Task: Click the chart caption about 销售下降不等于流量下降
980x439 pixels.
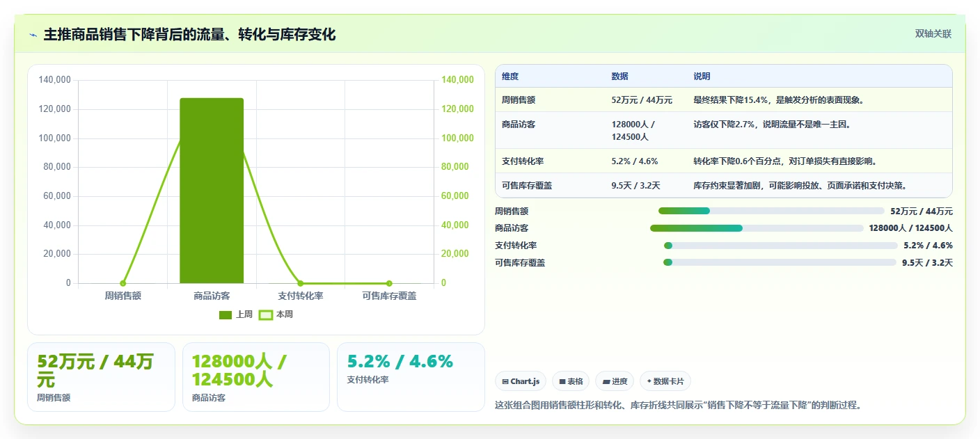Action: click(x=678, y=405)
